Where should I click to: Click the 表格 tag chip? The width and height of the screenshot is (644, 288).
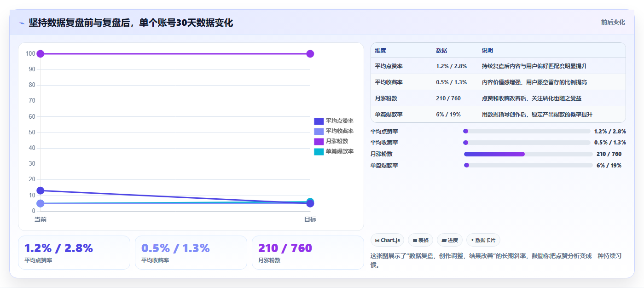click(420, 240)
